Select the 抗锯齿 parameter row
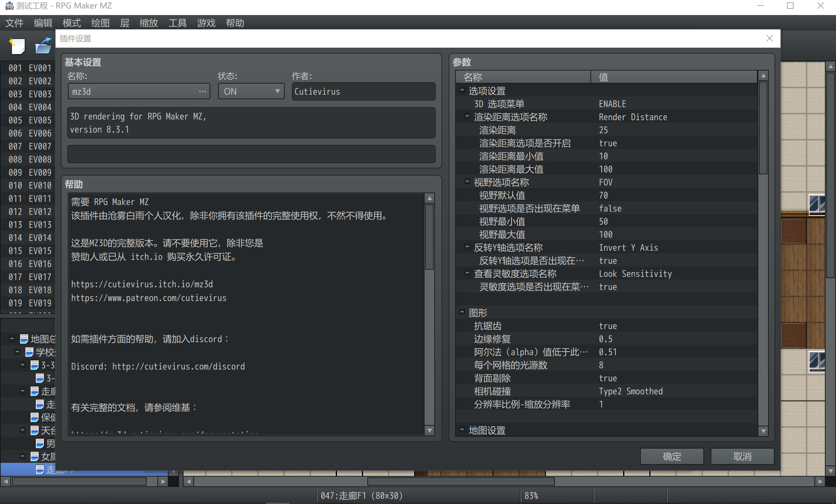The image size is (836, 504). click(x=606, y=326)
